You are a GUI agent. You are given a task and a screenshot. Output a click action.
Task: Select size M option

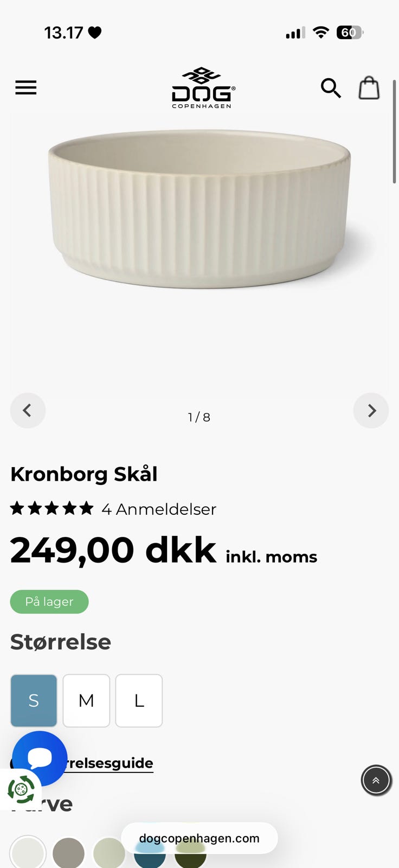[x=86, y=700]
